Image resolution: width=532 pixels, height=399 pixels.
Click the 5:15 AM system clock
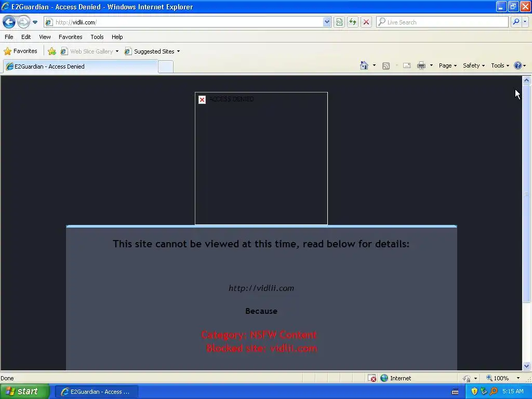point(513,392)
